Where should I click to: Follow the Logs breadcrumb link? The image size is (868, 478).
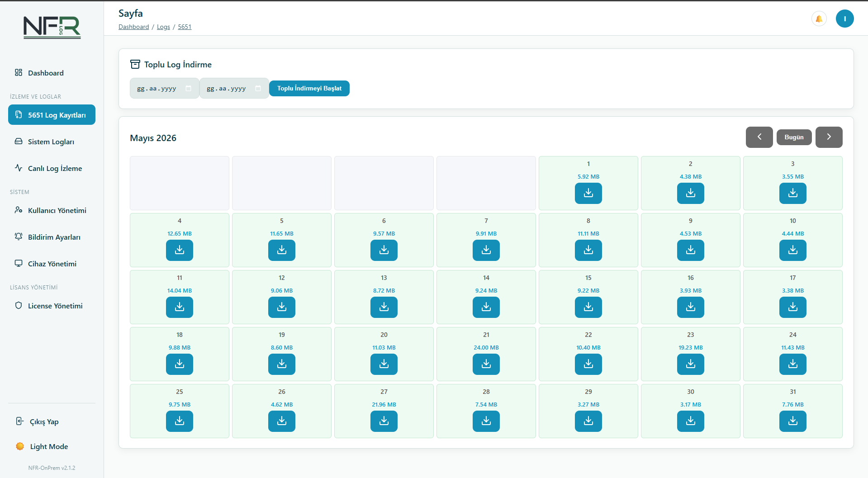163,27
